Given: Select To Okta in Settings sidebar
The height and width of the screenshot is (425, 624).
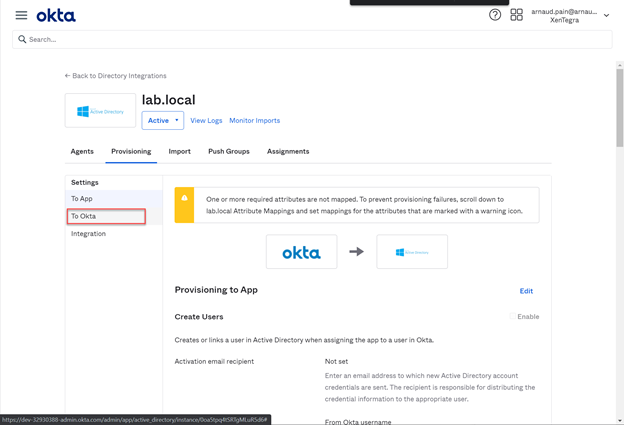Looking at the screenshot, I should 106,216.
